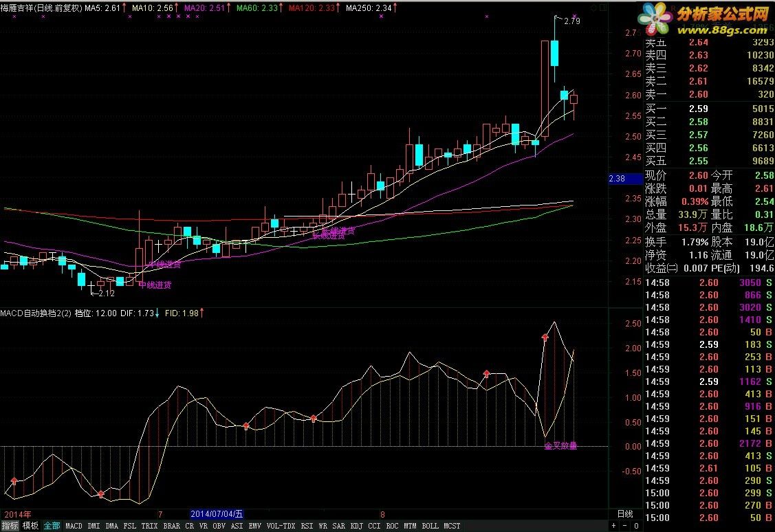This screenshot has width=775, height=532.
Task: Click the MACD自动换档2(2) indicator title
Action: pos(36,313)
